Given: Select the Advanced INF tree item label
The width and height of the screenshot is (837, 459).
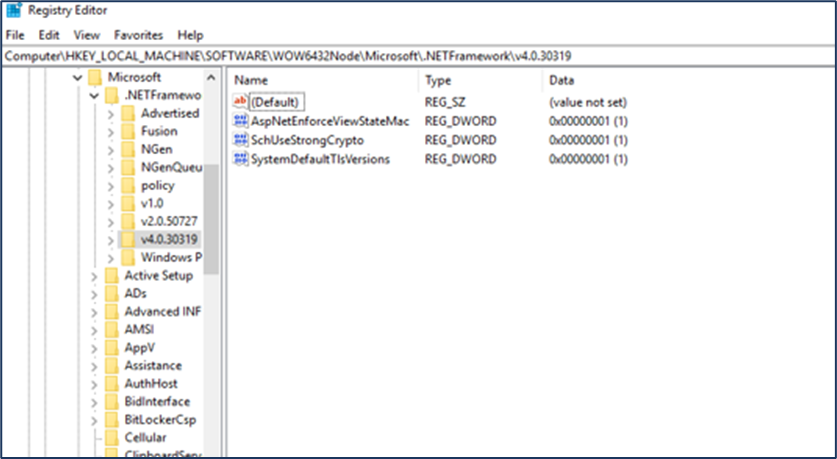Looking at the screenshot, I should 163,312.
